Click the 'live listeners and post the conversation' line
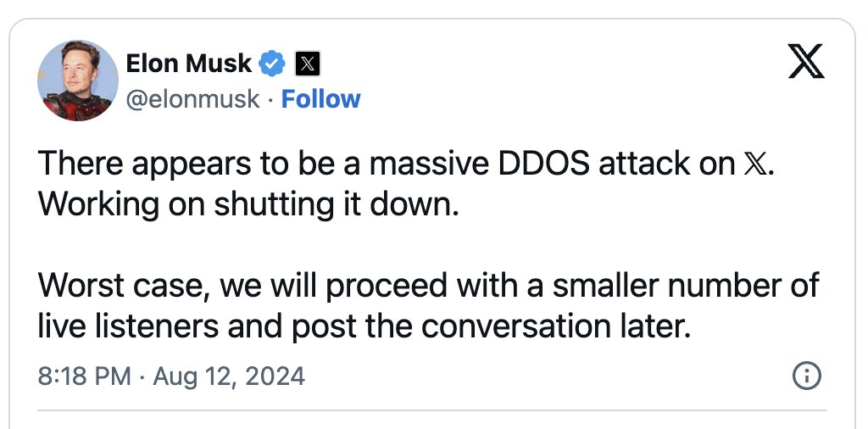The width and height of the screenshot is (868, 429). tap(364, 327)
